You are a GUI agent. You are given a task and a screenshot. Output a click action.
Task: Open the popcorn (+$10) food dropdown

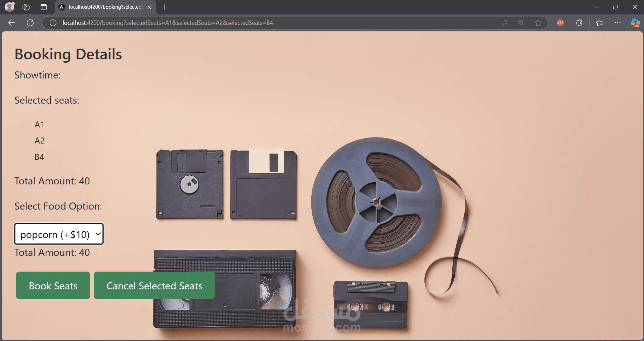tap(59, 234)
